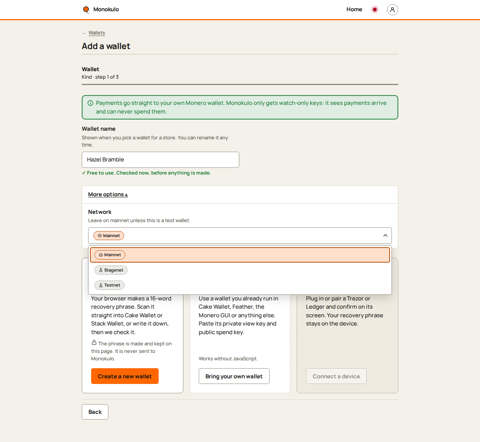The width and height of the screenshot is (480, 442).
Task: Open the user account avatar icon
Action: 392,10
